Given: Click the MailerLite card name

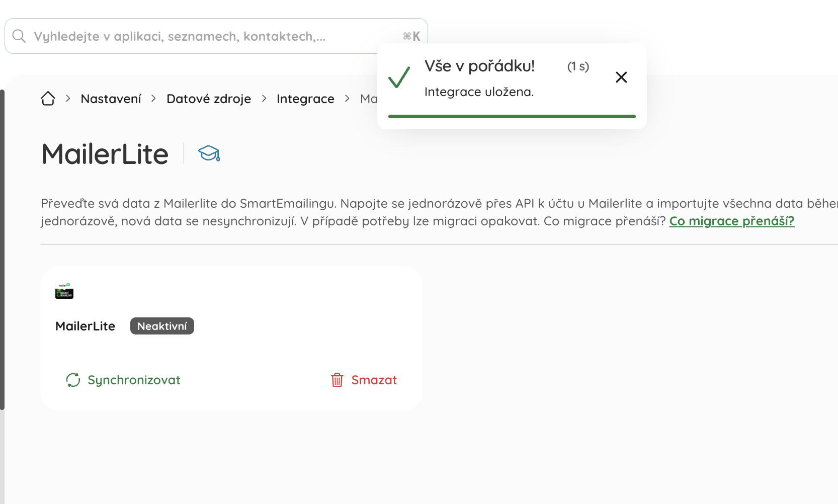Looking at the screenshot, I should coord(86,326).
